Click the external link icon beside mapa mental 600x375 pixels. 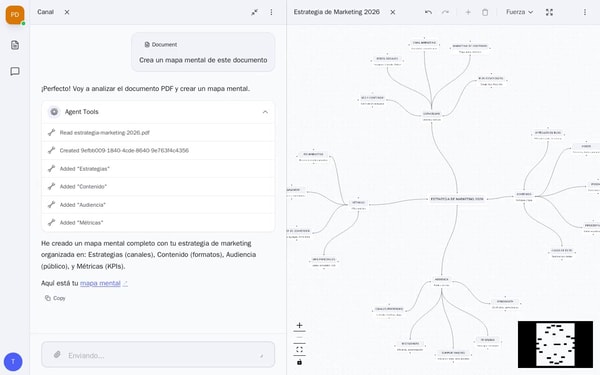coord(125,284)
